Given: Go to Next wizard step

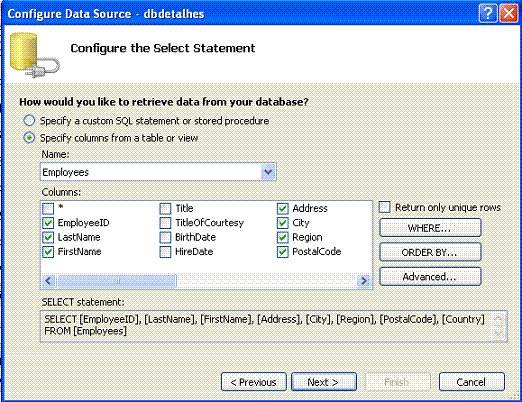Looking at the screenshot, I should [324, 382].
